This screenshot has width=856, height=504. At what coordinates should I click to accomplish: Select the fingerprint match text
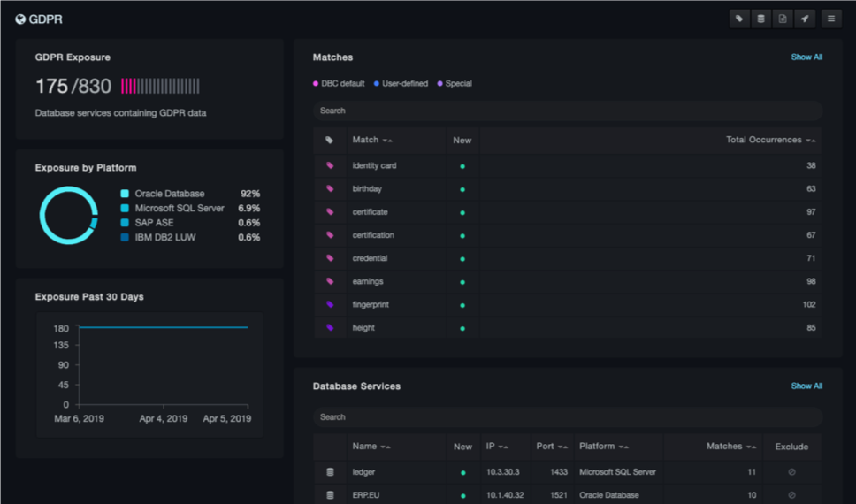371,305
